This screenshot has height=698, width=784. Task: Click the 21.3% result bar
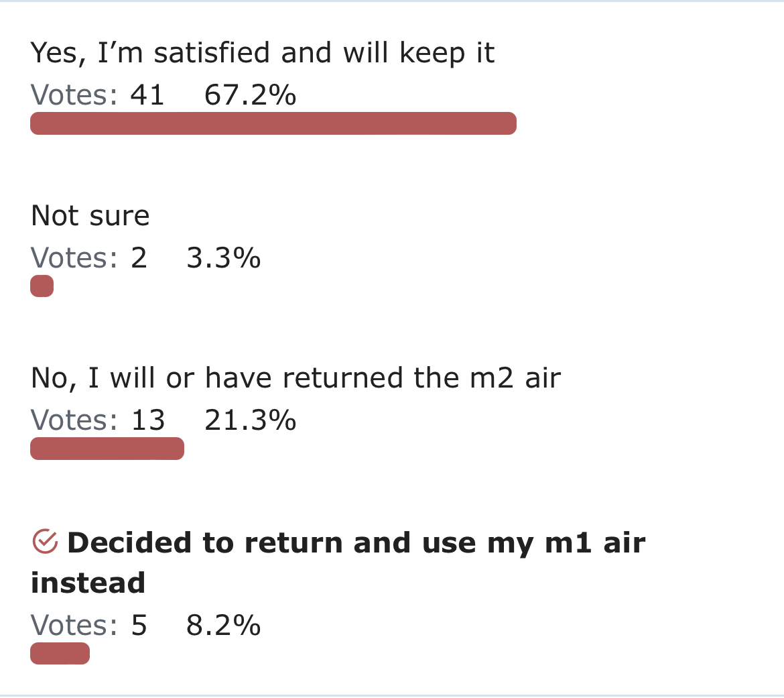(107, 449)
